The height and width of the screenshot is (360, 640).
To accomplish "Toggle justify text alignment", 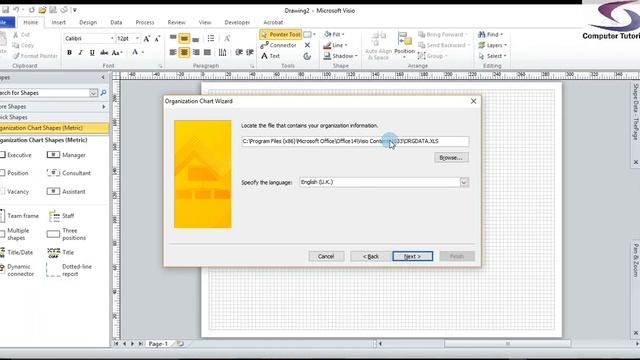I will click(x=207, y=52).
